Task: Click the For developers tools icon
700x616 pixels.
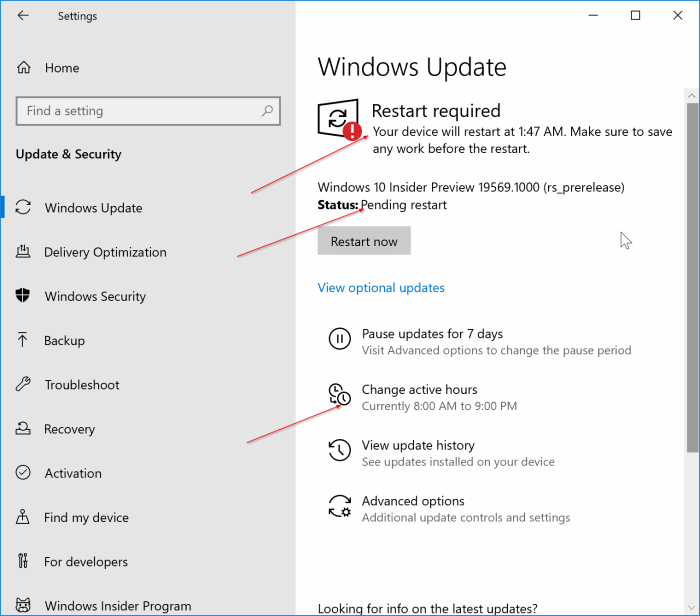Action: pos(23,561)
